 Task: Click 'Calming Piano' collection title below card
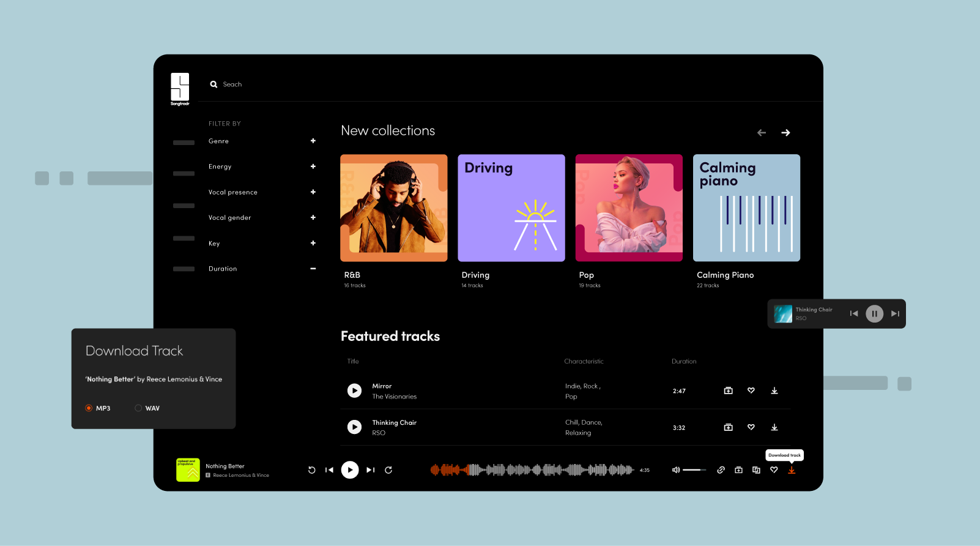[x=725, y=275]
